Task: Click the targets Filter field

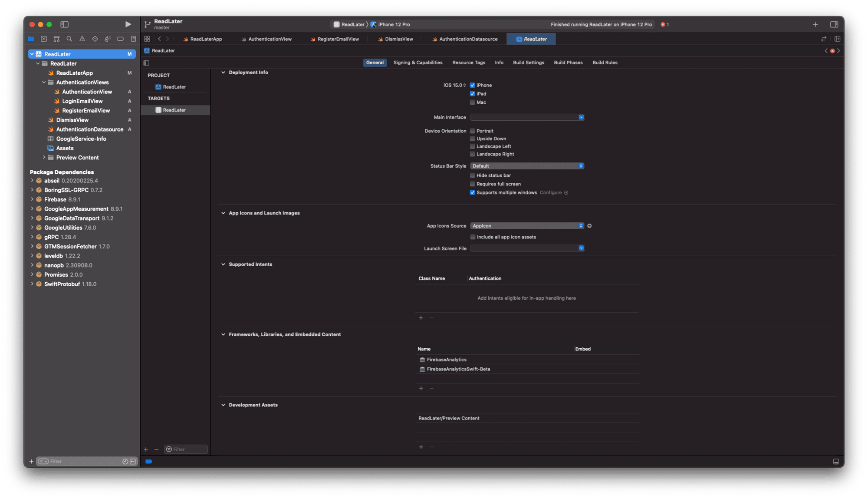Action: tap(186, 449)
